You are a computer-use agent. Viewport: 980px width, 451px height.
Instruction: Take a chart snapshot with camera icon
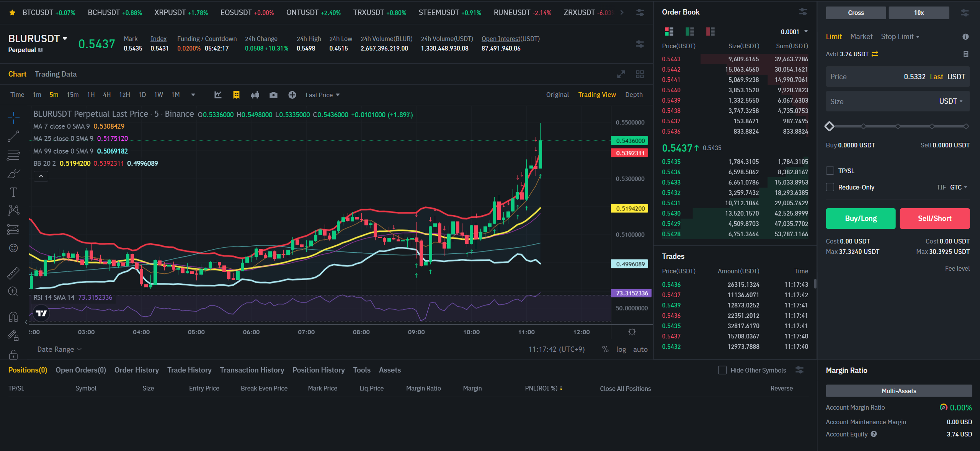pos(273,95)
